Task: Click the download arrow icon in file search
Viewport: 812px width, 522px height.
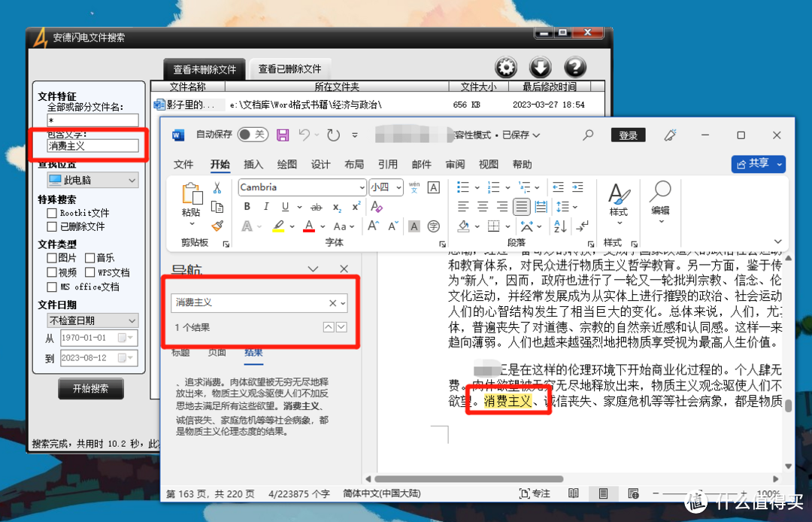Action: tap(540, 68)
